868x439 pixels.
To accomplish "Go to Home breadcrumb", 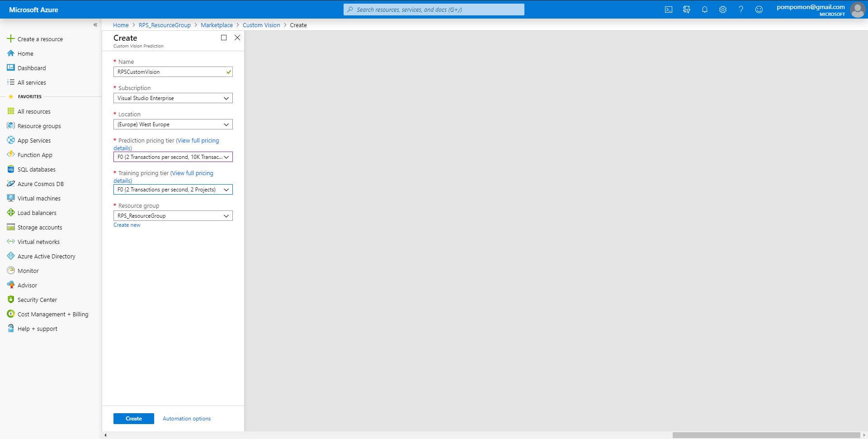I will coord(121,25).
